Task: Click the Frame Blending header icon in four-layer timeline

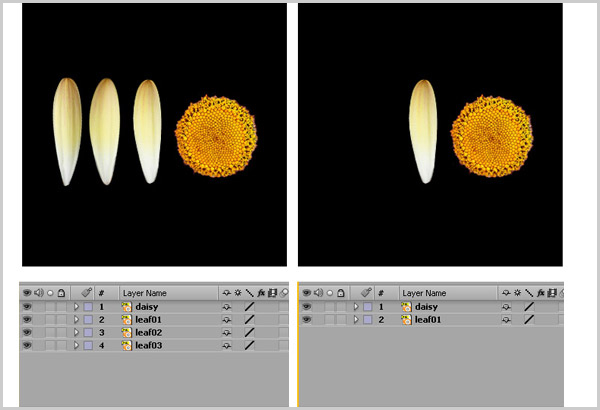Action: [272, 293]
